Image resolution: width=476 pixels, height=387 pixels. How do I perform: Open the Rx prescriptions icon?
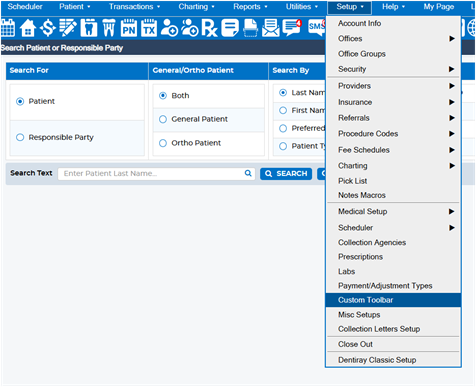pos(210,28)
